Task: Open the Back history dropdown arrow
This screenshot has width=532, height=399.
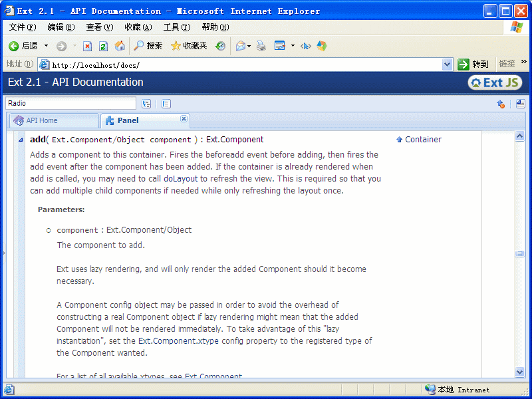Action: (x=47, y=45)
